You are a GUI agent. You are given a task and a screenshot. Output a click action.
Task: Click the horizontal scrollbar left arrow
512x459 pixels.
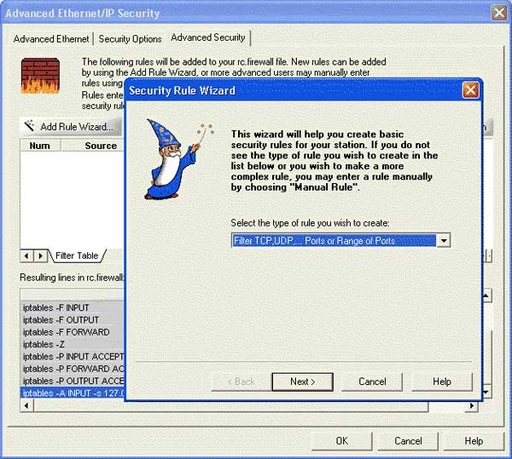(27, 406)
